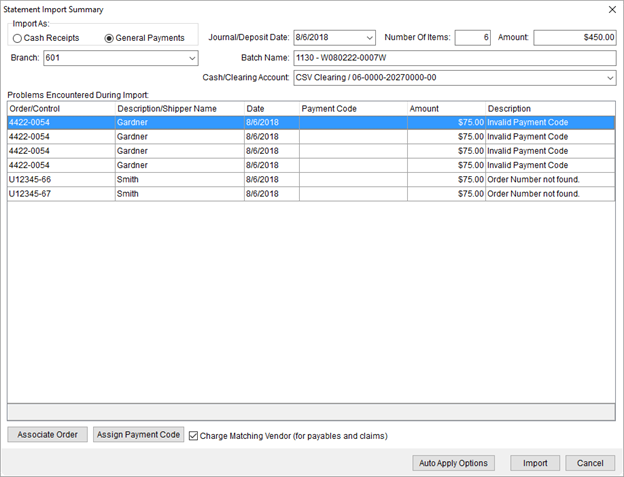The width and height of the screenshot is (624, 477).
Task: Sort by the Order/Control column header
Action: pyautogui.click(x=60, y=108)
